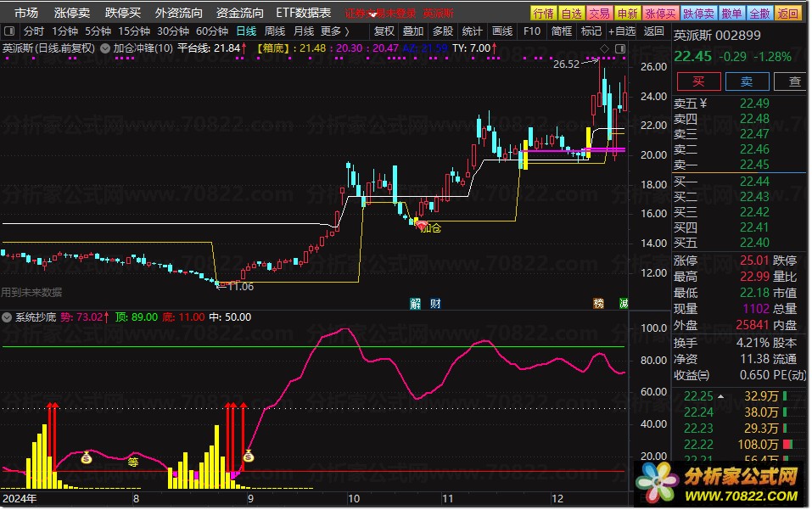Switch to the 周线 period

(x=275, y=31)
